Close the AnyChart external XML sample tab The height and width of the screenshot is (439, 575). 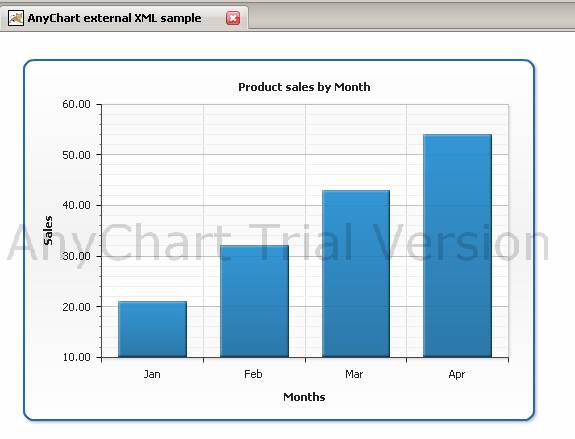click(233, 18)
